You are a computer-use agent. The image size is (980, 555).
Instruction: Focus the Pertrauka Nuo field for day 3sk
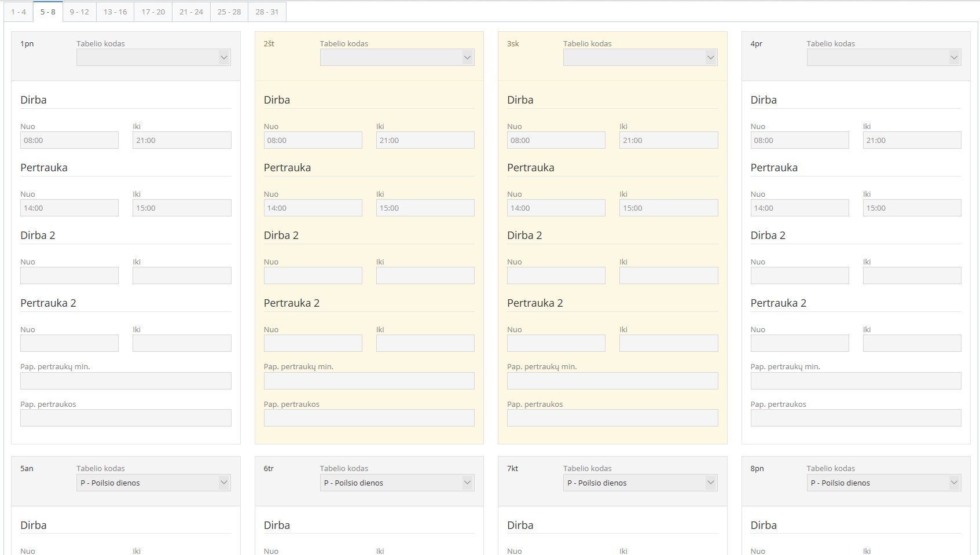[x=556, y=208]
